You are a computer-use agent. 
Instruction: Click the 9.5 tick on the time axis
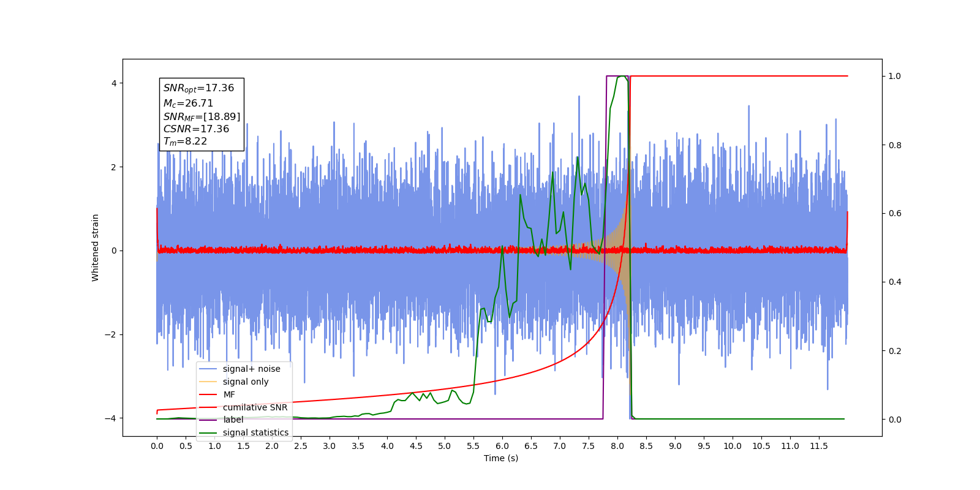[704, 446]
